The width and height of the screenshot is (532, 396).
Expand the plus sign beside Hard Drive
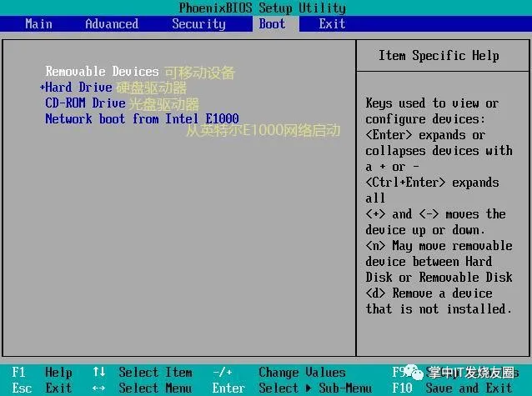pos(42,88)
